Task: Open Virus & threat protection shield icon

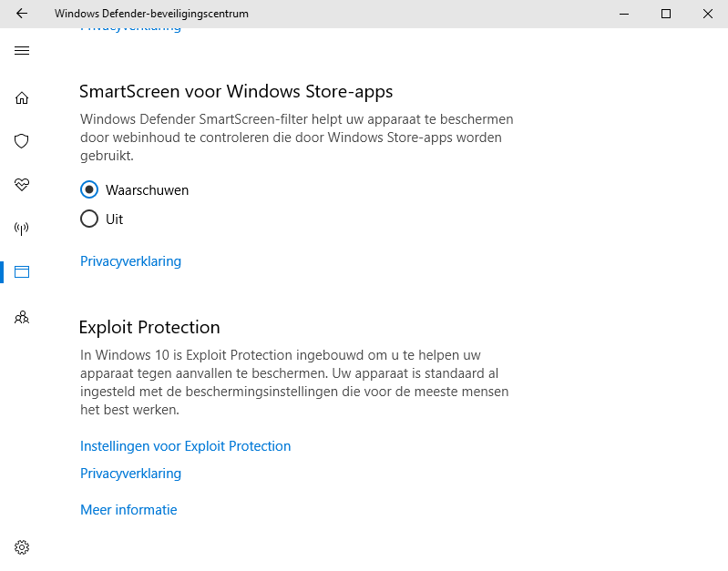Action: coord(22,141)
